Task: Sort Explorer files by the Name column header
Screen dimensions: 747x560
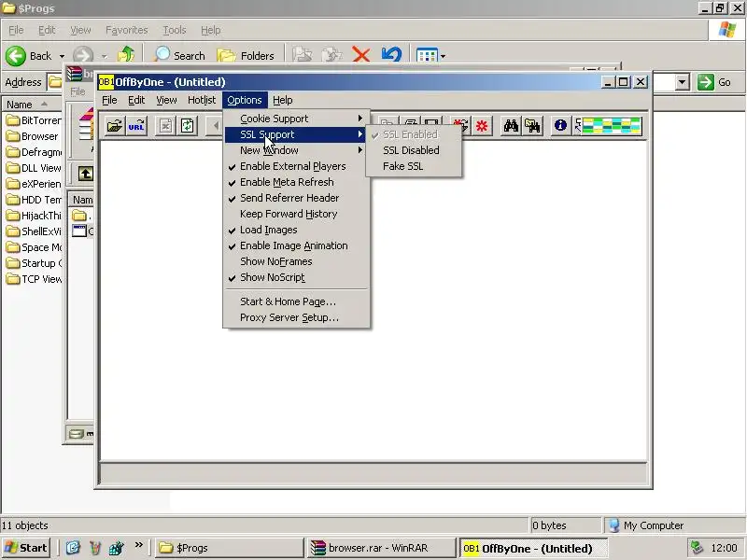Action: [x=31, y=105]
